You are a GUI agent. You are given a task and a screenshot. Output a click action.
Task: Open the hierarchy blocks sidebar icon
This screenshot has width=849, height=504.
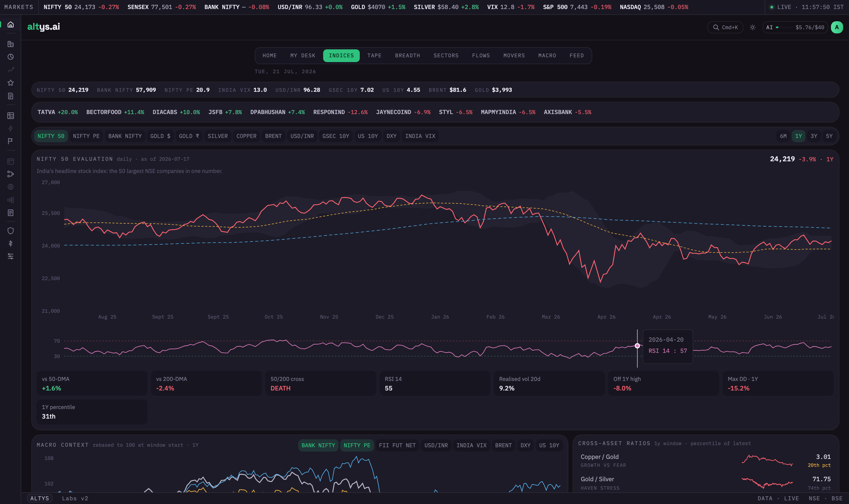[x=11, y=200]
